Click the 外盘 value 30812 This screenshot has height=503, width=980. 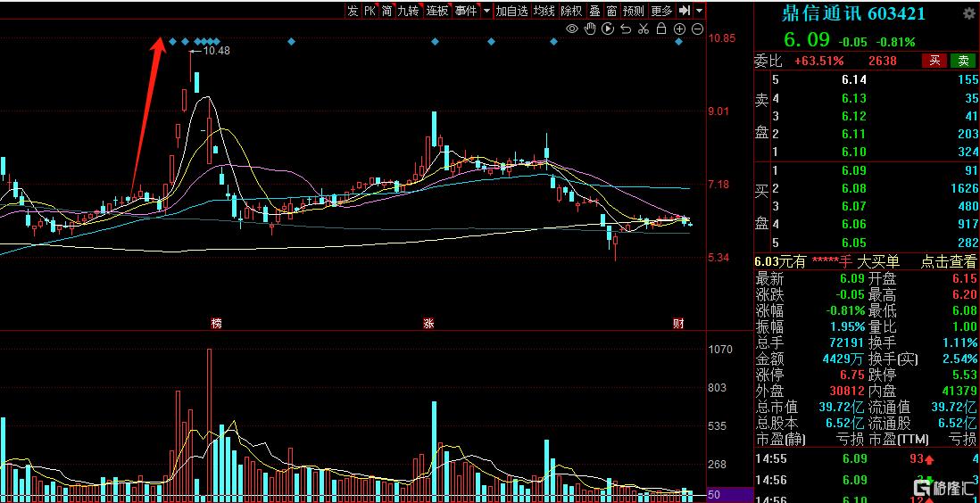(x=847, y=392)
